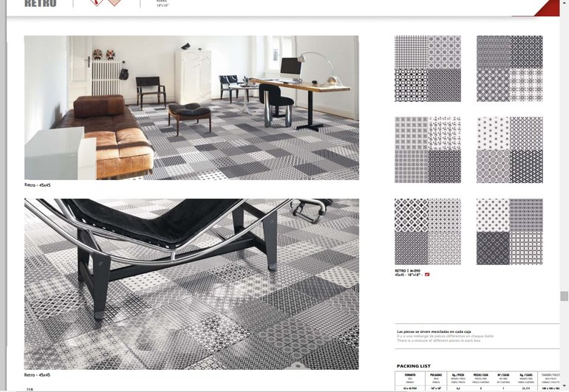Select the top-right tile pattern sample group

[x=510, y=69]
